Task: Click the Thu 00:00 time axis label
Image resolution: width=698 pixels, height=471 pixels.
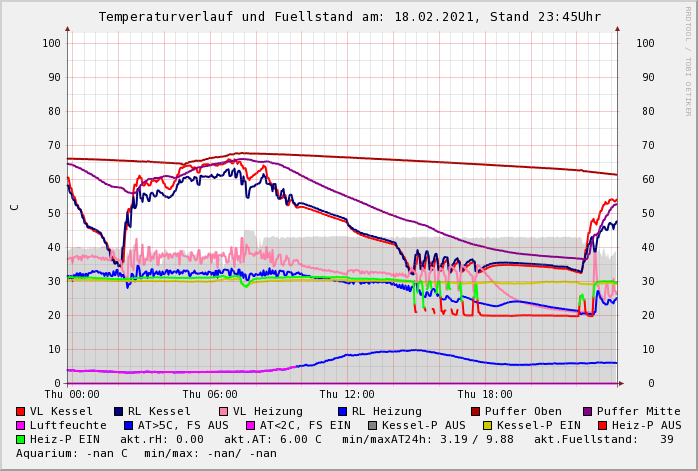Action: (72, 395)
